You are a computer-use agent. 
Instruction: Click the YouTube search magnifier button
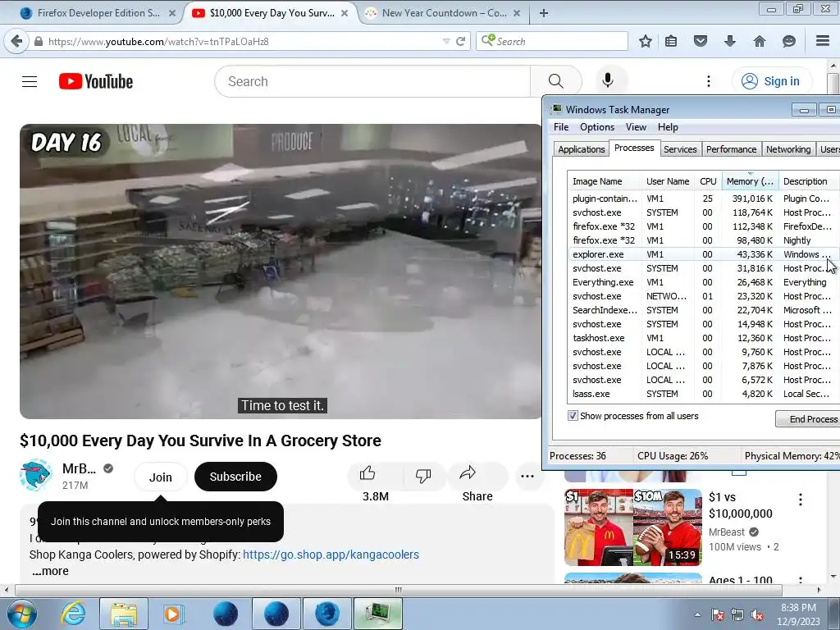tap(556, 81)
